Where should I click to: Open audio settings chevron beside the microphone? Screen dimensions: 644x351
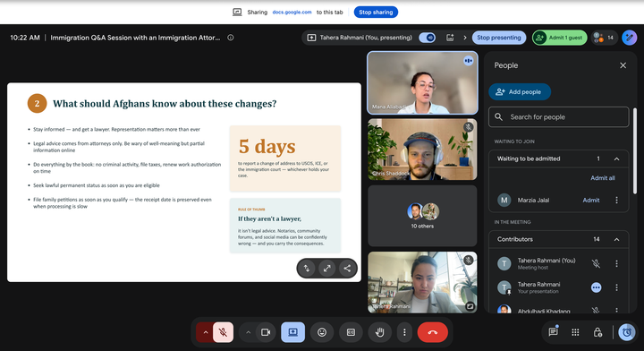click(x=206, y=332)
